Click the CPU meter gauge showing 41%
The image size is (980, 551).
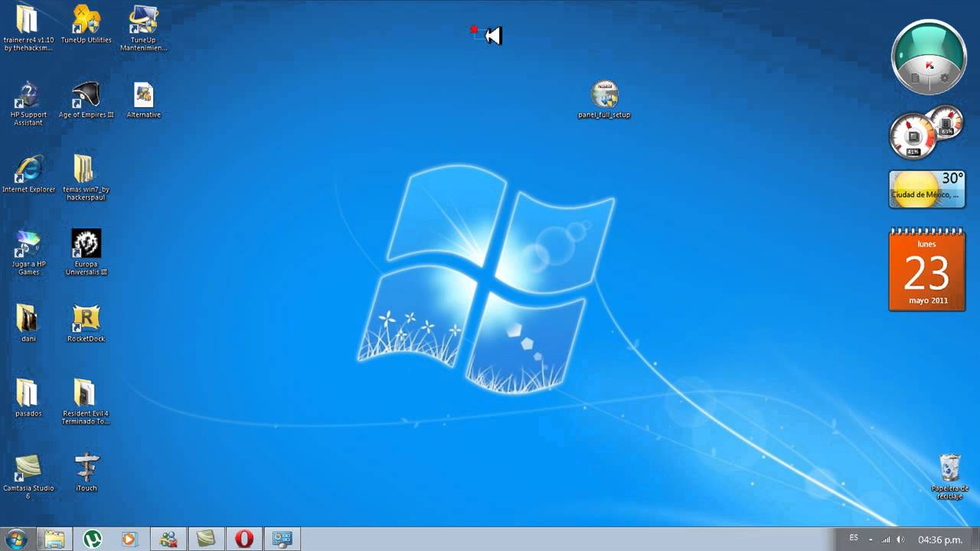913,137
